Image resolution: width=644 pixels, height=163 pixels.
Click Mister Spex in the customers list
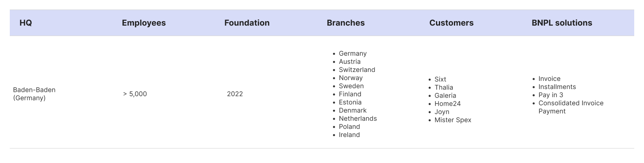(x=453, y=120)
